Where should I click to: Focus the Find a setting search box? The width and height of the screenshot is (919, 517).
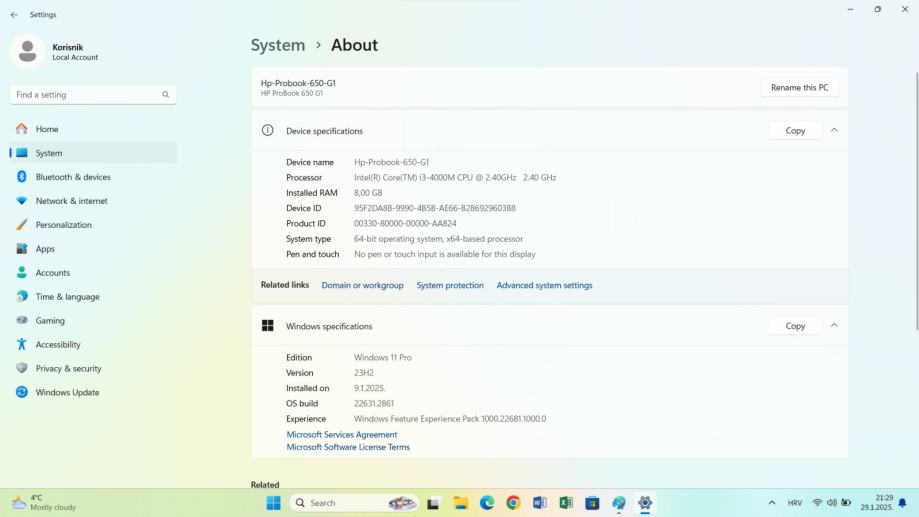[x=93, y=95]
